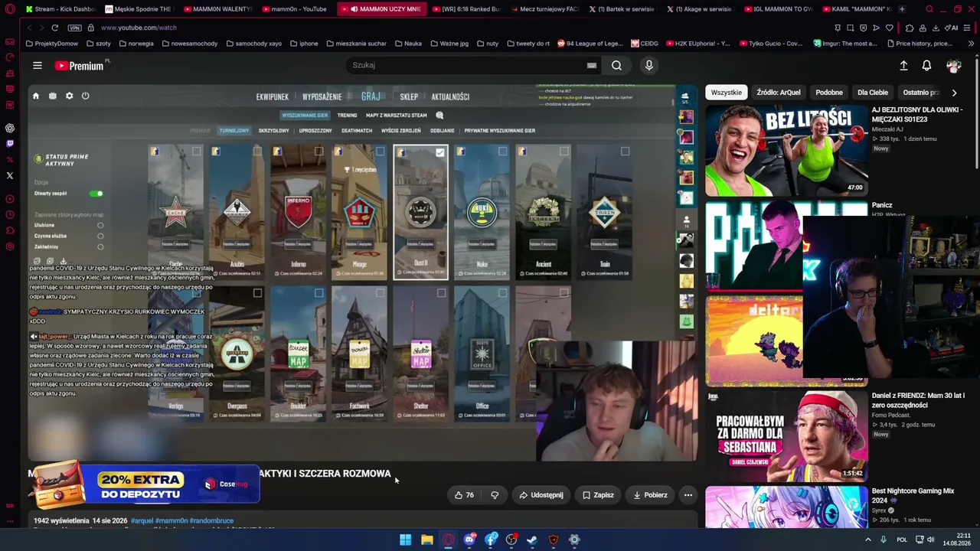The height and width of the screenshot is (551, 980).
Task: Switch to Stream - Kick Dashboard tab
Action: (60, 9)
